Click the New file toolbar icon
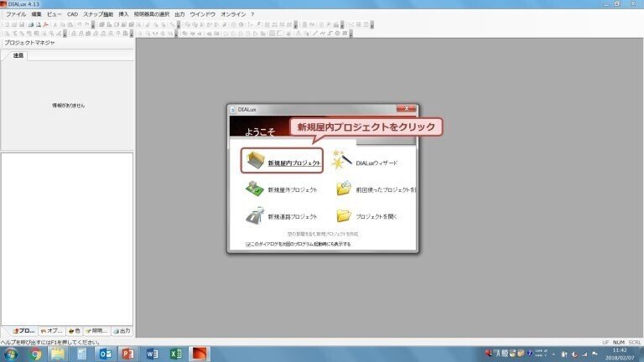Viewport: 644px width, 362px height. coord(7,24)
